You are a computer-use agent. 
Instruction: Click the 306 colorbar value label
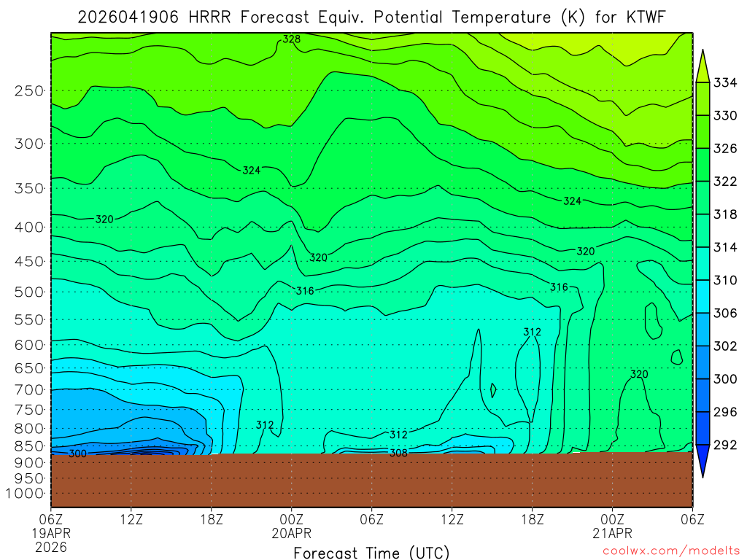click(725, 313)
